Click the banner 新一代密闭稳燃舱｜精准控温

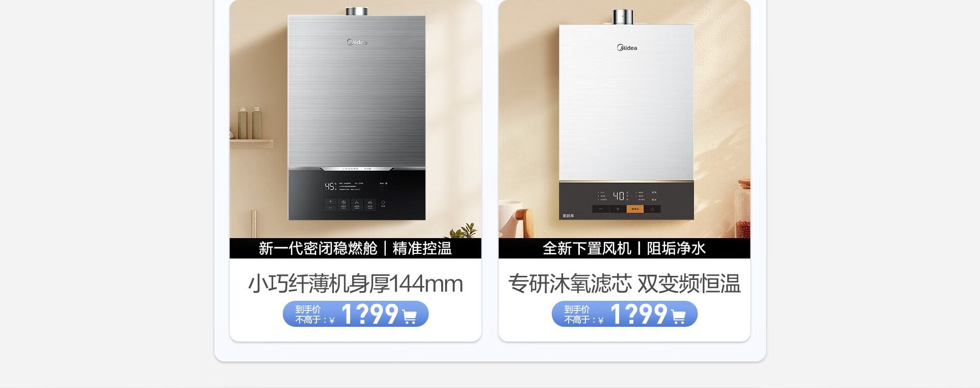[355, 248]
